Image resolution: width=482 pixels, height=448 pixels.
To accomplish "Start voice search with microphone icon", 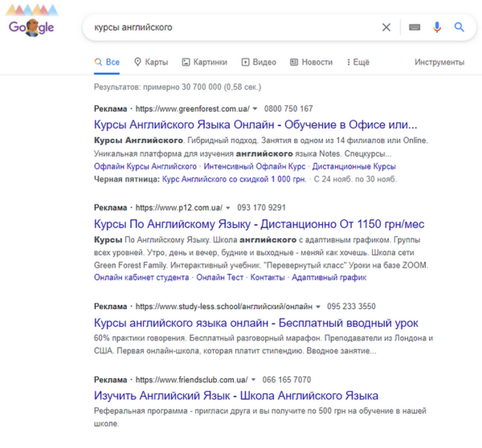I will click(x=437, y=27).
